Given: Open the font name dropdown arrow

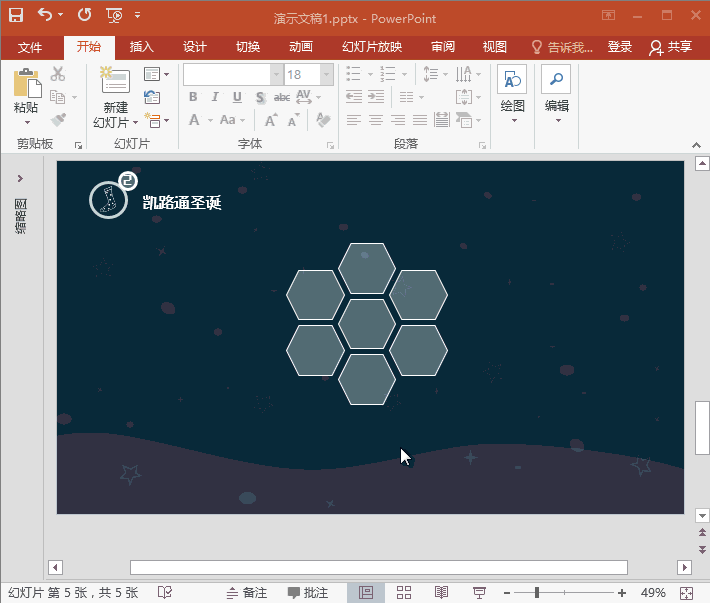Looking at the screenshot, I should click(x=276, y=75).
